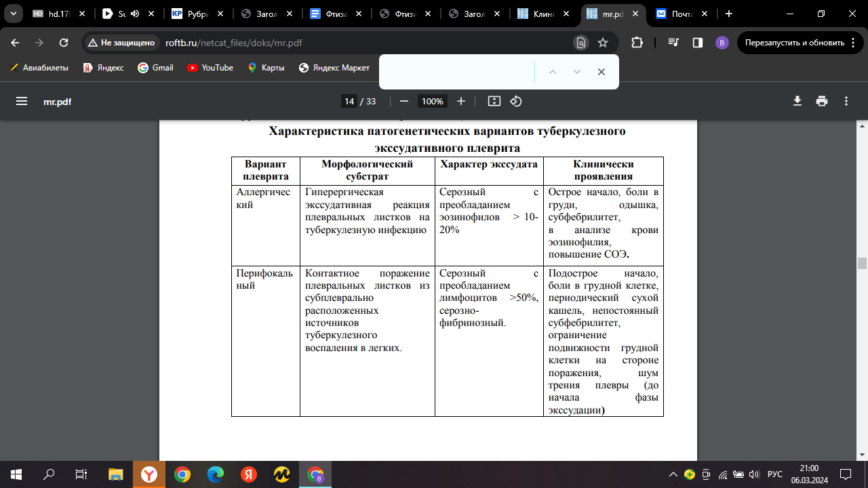This screenshot has width=868, height=488.
Task: Switch РУС keyboard language
Action: click(774, 474)
